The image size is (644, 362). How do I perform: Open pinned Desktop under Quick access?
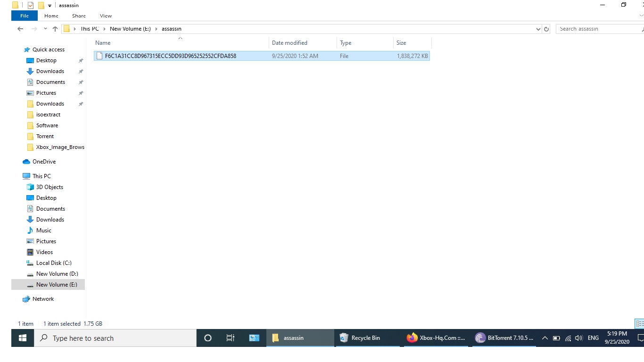tap(46, 60)
